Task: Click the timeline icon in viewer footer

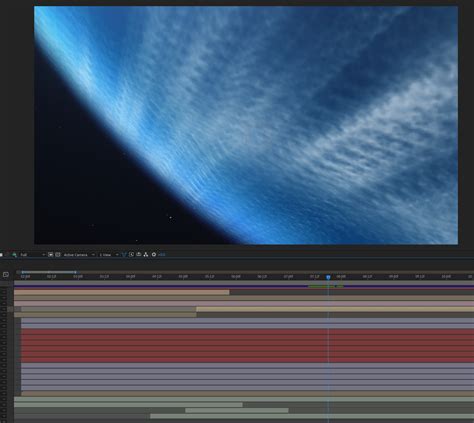Action: point(139,254)
